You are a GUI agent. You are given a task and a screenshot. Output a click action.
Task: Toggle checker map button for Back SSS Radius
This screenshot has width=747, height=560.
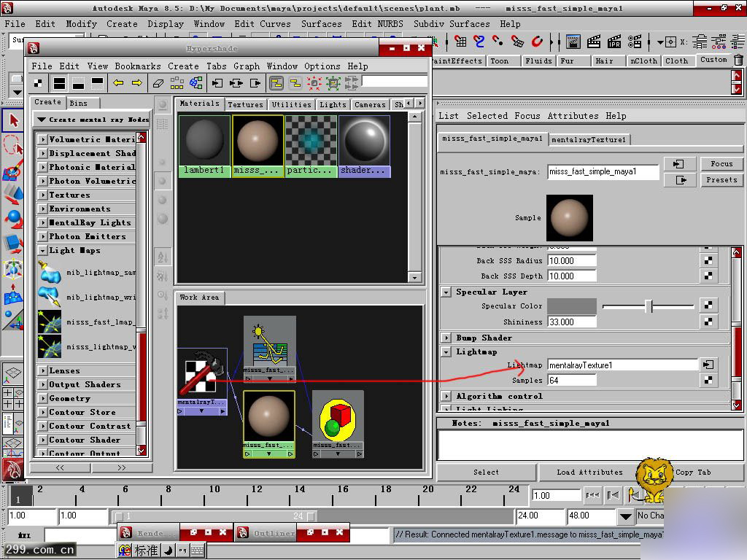point(708,260)
